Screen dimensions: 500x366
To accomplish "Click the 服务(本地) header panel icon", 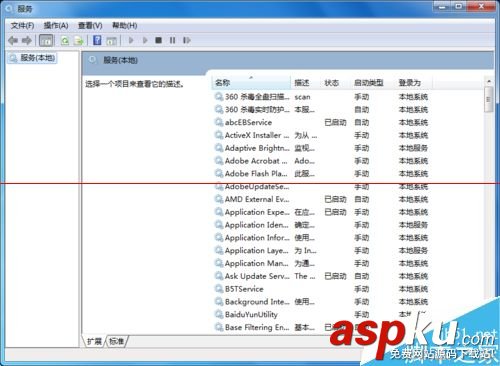I will (93, 60).
